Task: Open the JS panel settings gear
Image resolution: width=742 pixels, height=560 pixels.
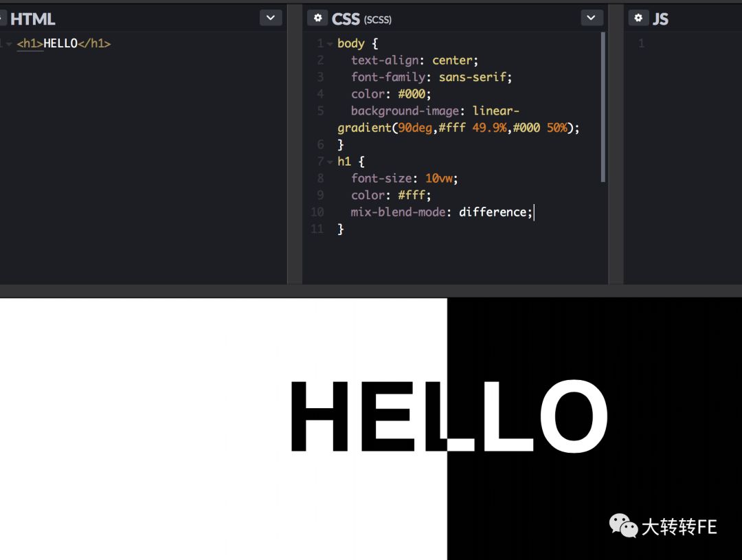Action: 638,18
